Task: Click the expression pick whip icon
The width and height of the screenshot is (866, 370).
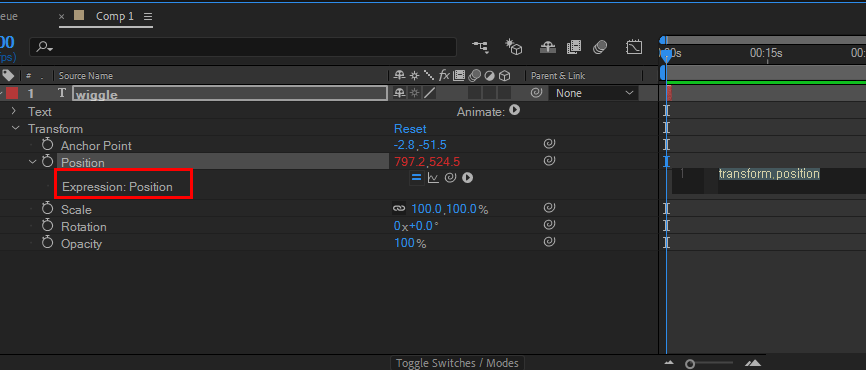Action: (450, 178)
